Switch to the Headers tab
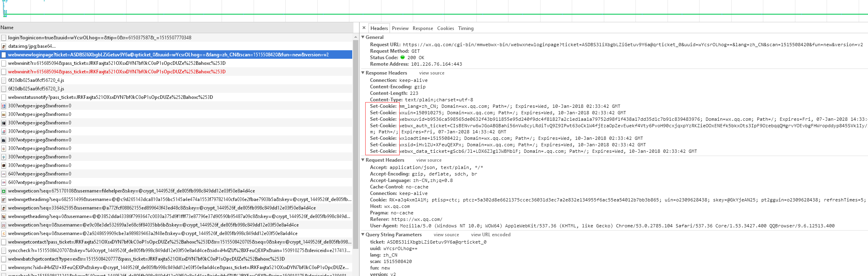The width and height of the screenshot is (868, 276). pyautogui.click(x=379, y=28)
